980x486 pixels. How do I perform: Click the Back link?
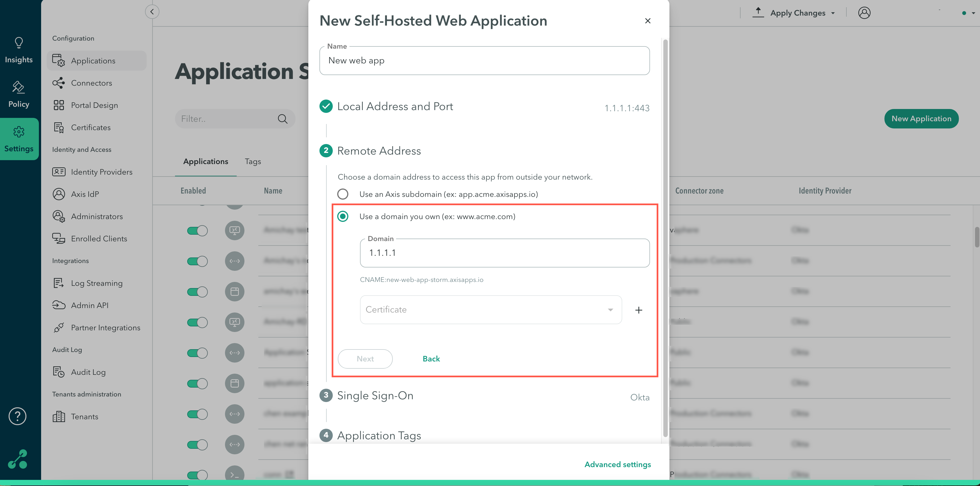coord(431,359)
